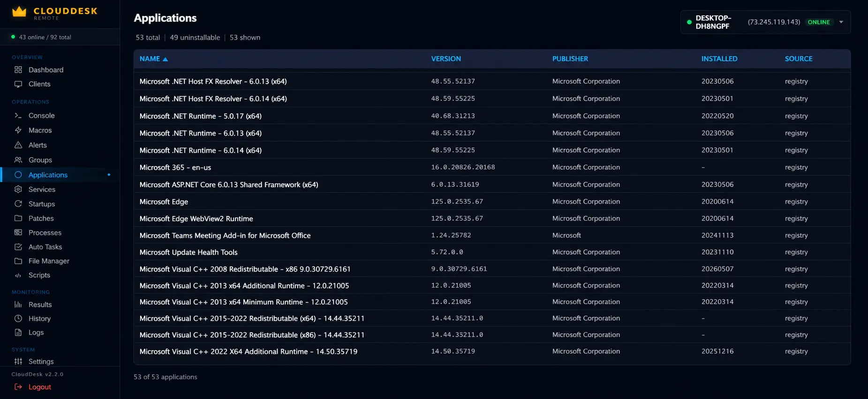
Task: Open the File Manager link
Action: (49, 261)
